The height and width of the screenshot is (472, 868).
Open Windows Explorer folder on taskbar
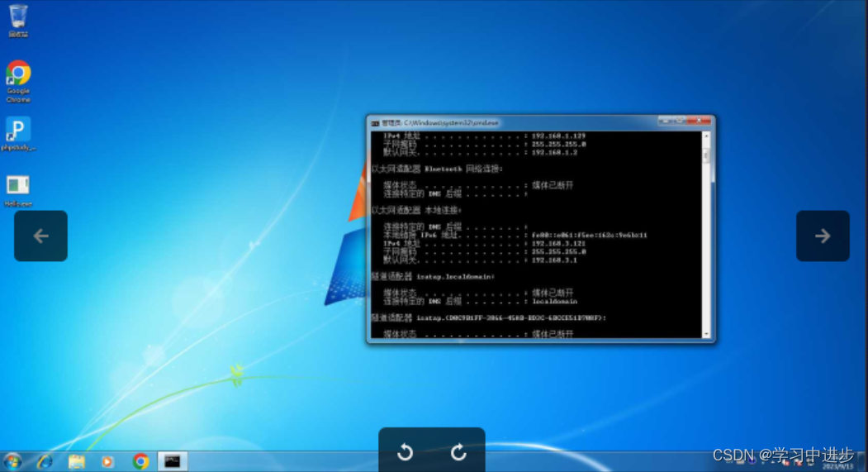click(76, 461)
